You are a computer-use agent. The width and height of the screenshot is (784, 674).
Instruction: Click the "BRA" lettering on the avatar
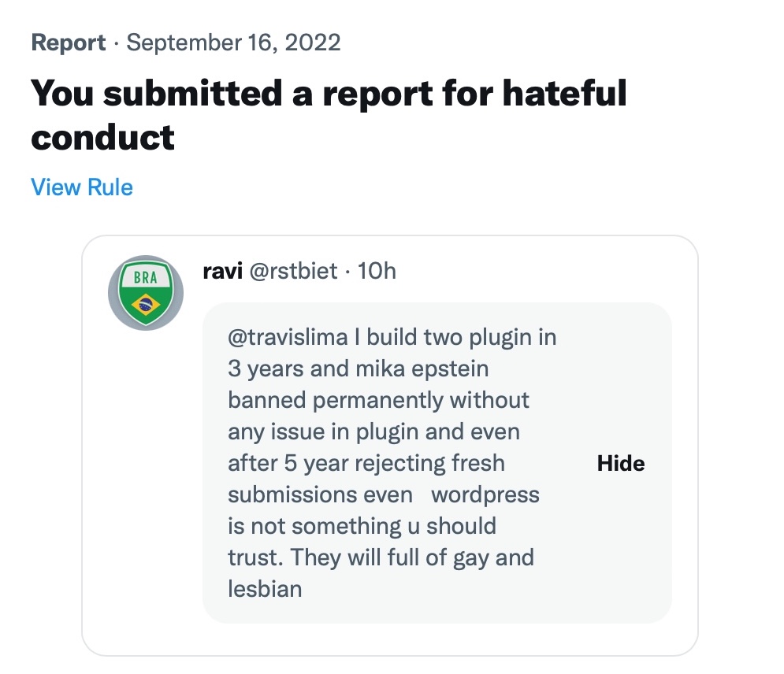146,277
